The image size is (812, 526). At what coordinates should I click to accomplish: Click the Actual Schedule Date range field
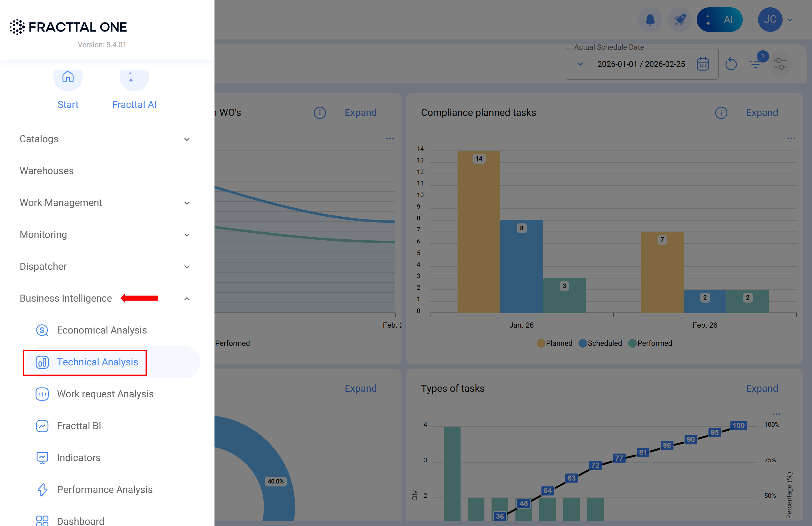(x=641, y=64)
